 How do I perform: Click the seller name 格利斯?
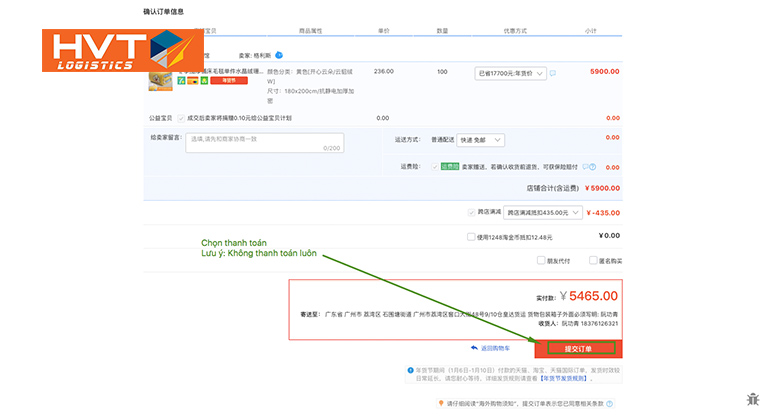click(x=262, y=55)
